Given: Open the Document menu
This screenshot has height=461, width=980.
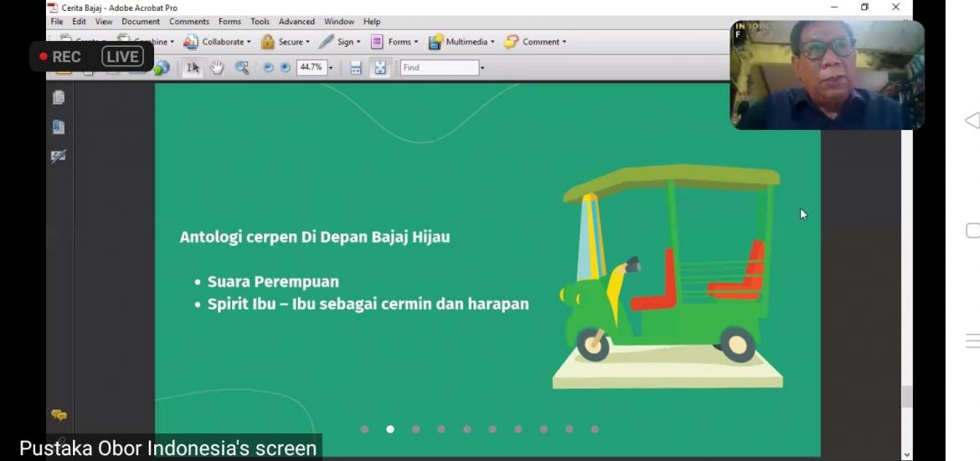Looking at the screenshot, I should pyautogui.click(x=140, y=22).
